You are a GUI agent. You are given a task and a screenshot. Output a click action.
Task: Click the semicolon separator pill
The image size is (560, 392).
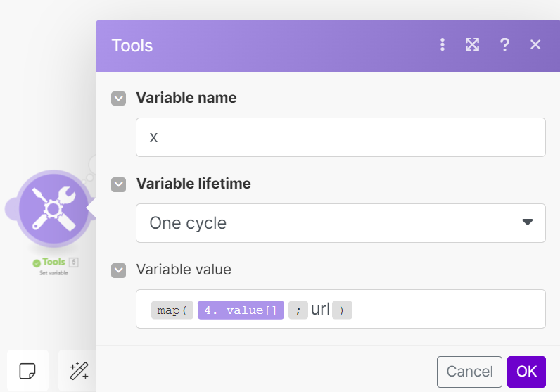[298, 310]
